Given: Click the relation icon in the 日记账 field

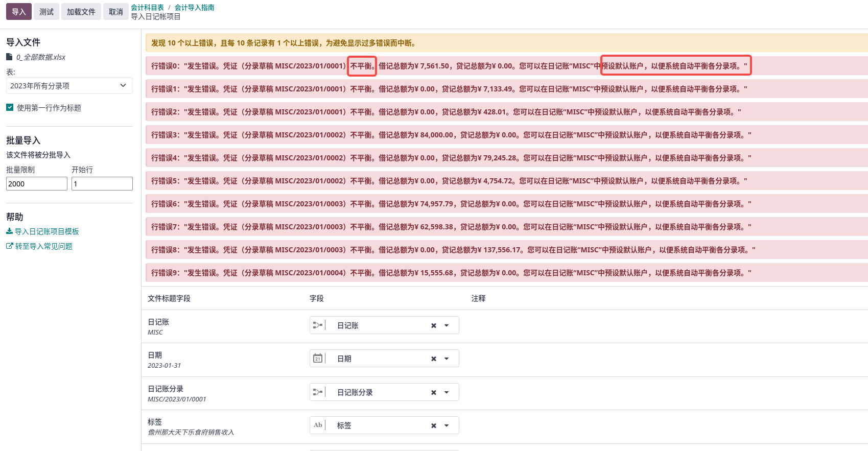Looking at the screenshot, I should point(318,325).
